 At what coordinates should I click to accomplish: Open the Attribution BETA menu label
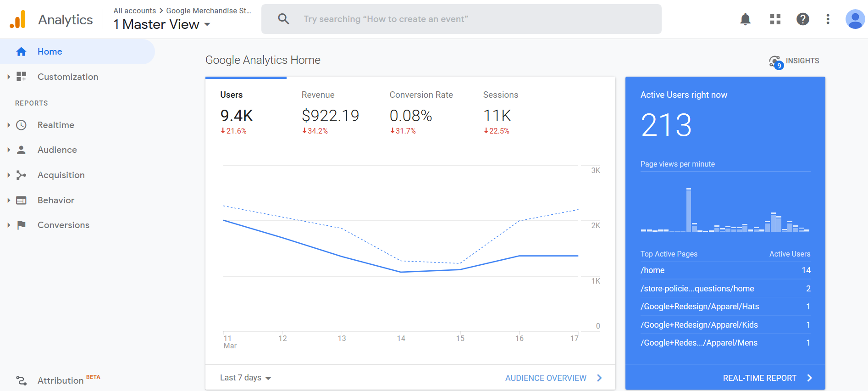click(69, 380)
